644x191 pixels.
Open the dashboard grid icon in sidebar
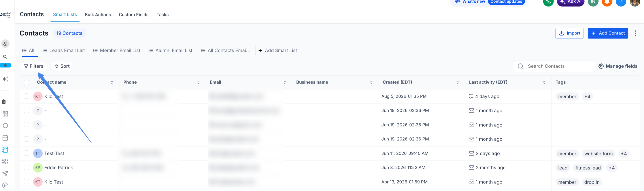(5, 114)
